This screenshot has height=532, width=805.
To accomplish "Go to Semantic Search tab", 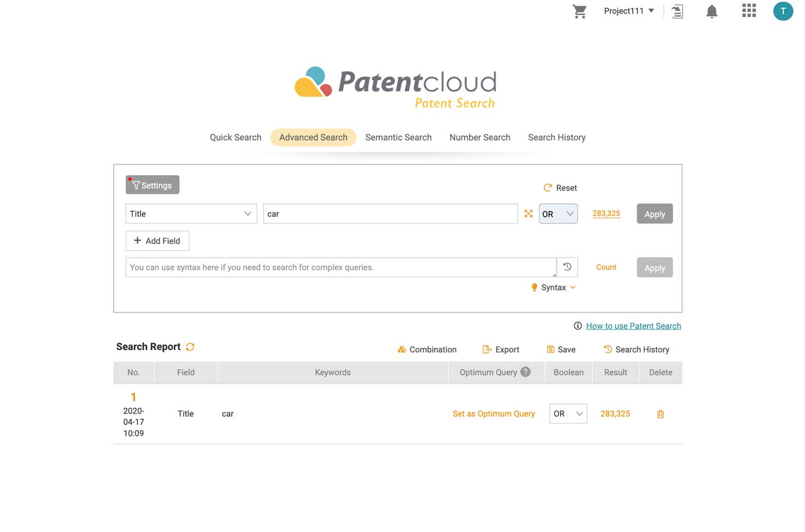I will 398,137.
